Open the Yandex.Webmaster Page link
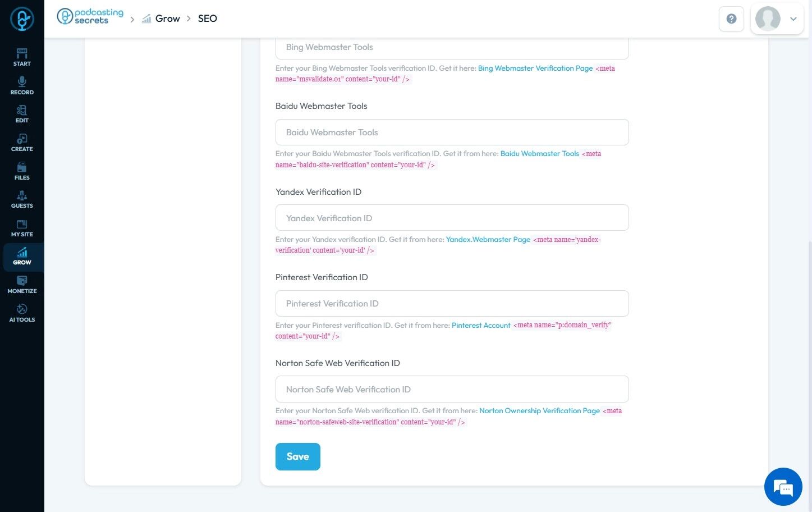The image size is (812, 512). point(488,239)
